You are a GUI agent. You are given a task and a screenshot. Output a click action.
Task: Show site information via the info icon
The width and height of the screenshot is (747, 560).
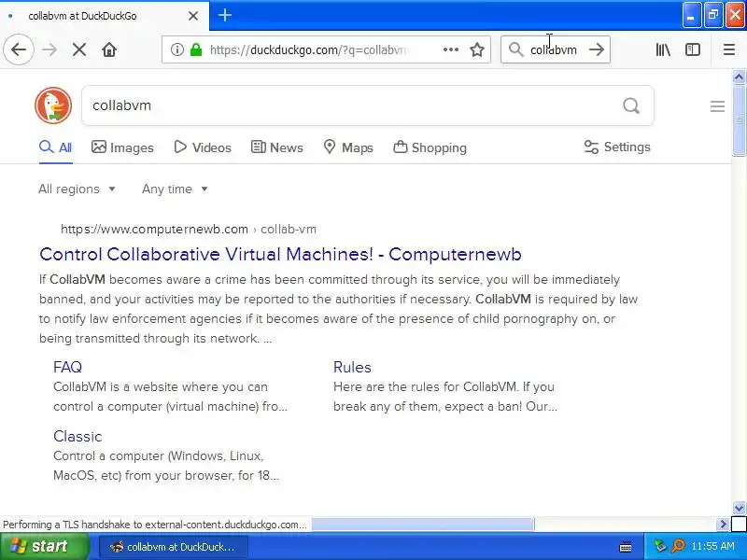point(177,49)
